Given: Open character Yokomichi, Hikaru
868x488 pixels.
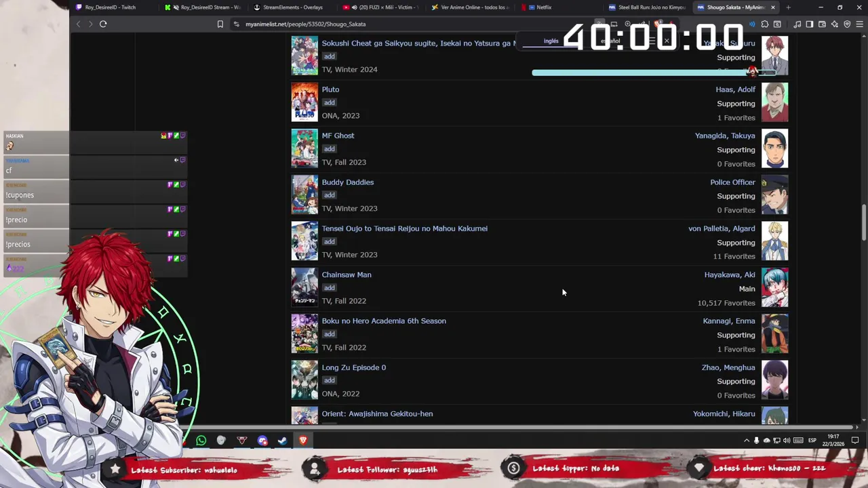Looking at the screenshot, I should [x=724, y=413].
